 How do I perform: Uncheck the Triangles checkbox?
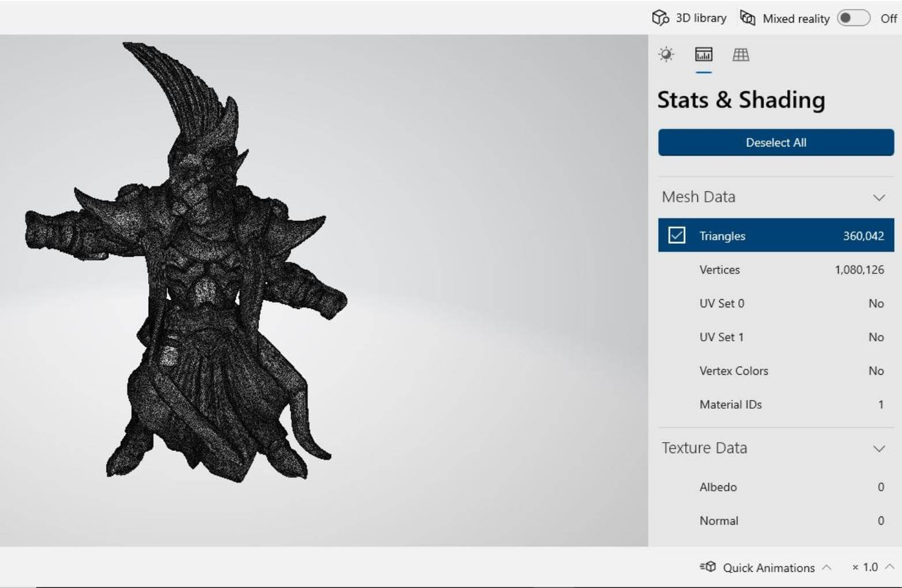676,235
